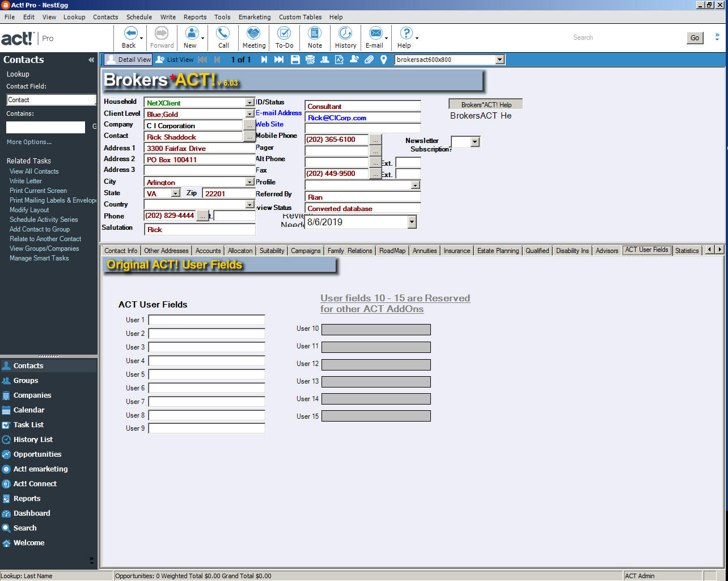Expand the Client Level dropdown
The image size is (728, 581).
[x=249, y=114]
